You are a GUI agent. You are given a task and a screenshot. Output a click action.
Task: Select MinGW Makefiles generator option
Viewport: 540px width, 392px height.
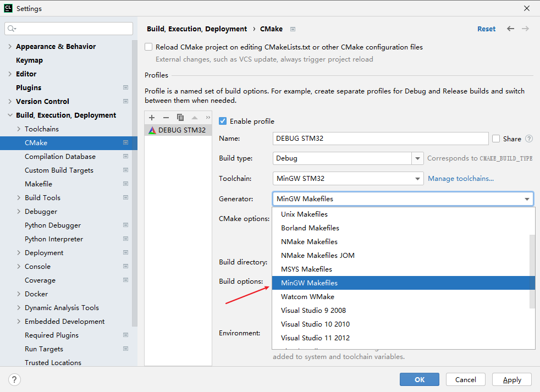pos(401,283)
